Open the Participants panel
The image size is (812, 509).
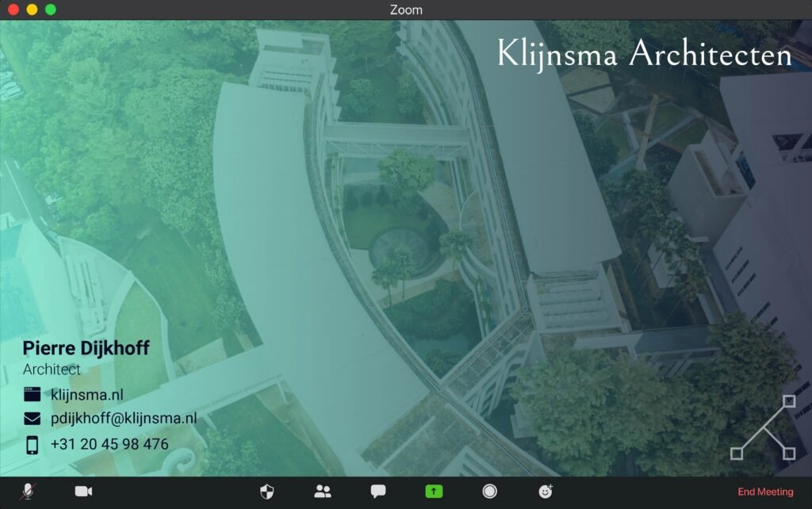pyautogui.click(x=323, y=492)
